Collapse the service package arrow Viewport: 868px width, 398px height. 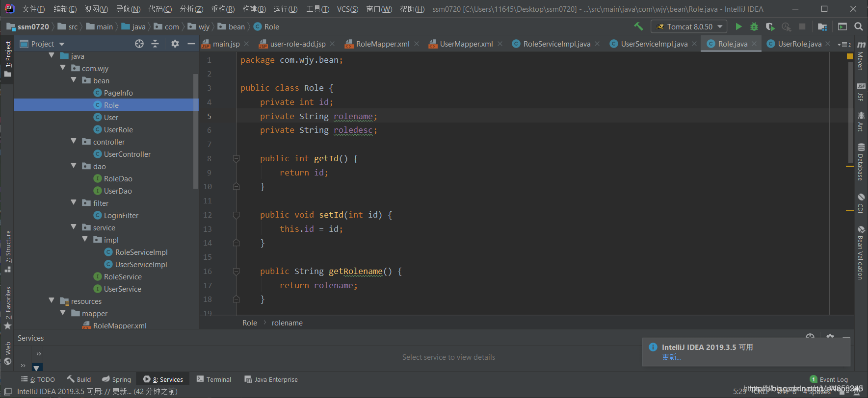coord(74,227)
